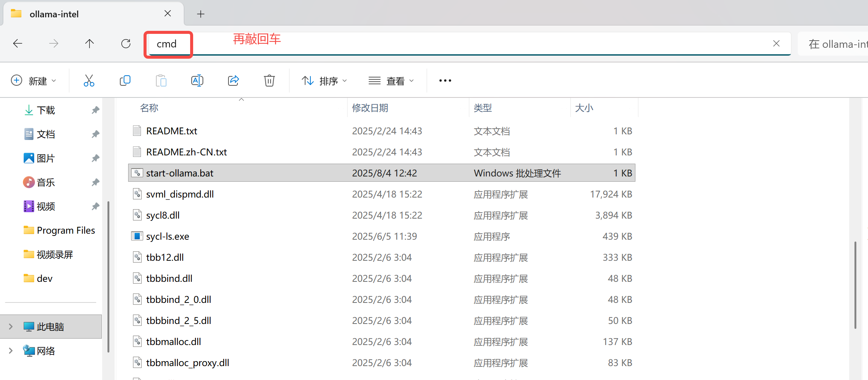Click the 2025/6/5 11:39 date cell
Image resolution: width=868 pixels, height=380 pixels.
point(384,236)
